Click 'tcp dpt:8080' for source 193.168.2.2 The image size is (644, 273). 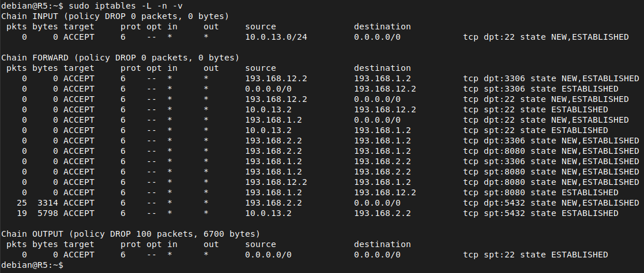tap(495, 151)
